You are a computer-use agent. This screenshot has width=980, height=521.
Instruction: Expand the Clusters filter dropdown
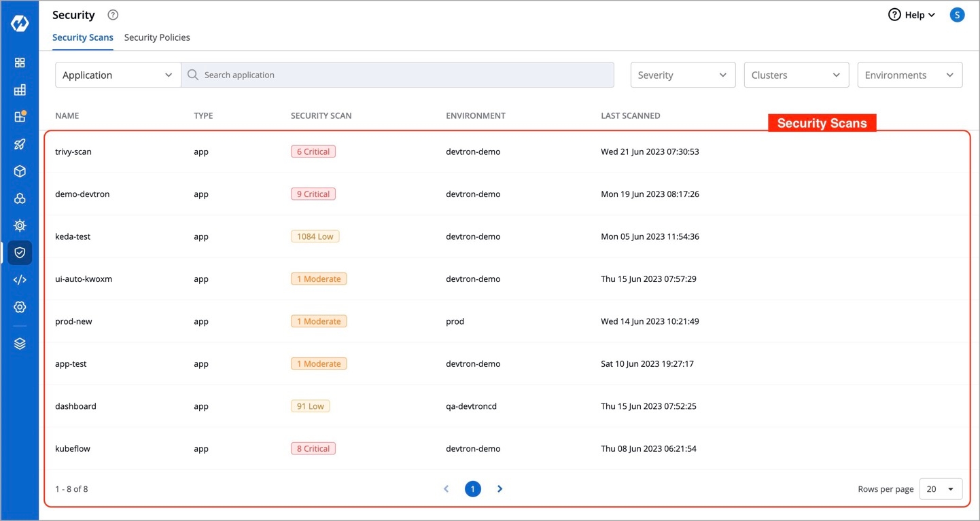tap(796, 75)
